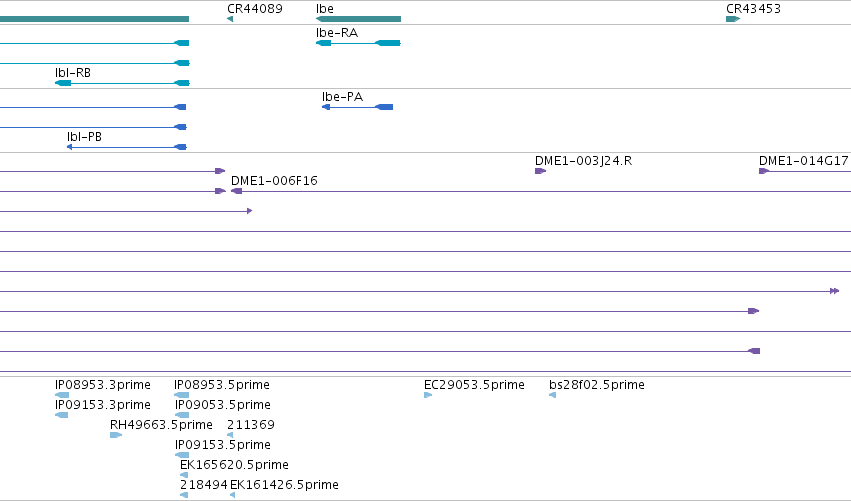Click the DME1-003J24.R label
Screen dimensions: 851x501
[x=583, y=161]
